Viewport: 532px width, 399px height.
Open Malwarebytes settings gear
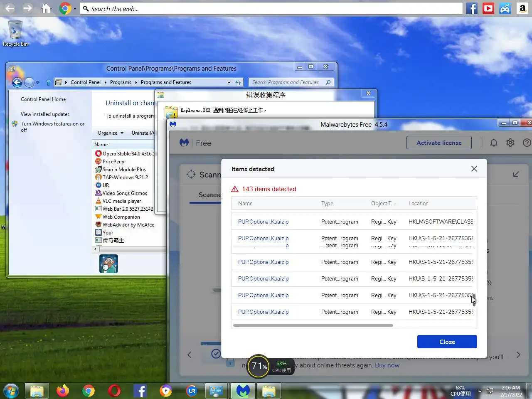(x=510, y=143)
